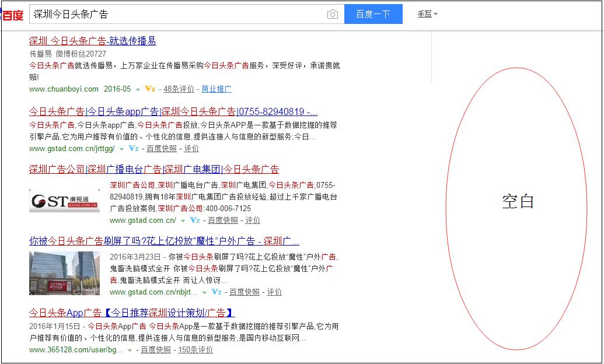Image resolution: width=604 pixels, height=364 pixels.
Task: Open the 深圳 今日头条广告-就选传播易 result title
Action: tap(91, 41)
